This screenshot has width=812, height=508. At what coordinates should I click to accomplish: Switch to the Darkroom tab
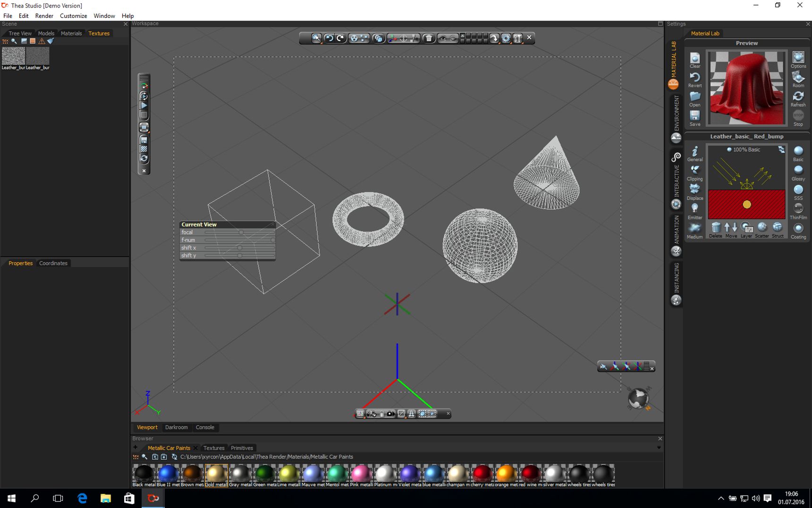(176, 427)
